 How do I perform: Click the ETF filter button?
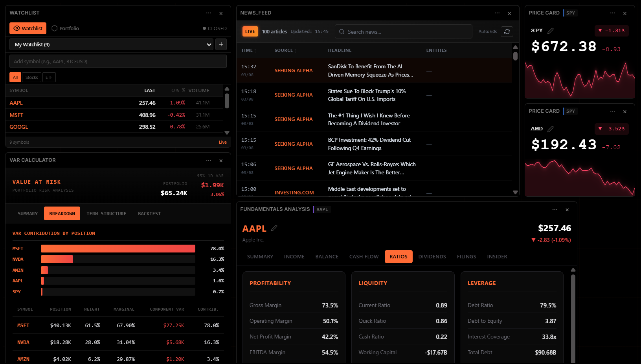coord(49,77)
